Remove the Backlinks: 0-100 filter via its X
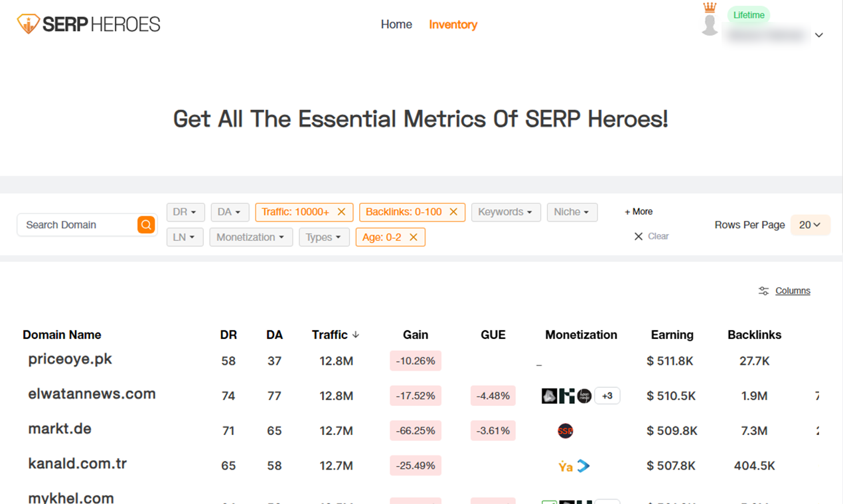The image size is (843, 504). (x=453, y=212)
